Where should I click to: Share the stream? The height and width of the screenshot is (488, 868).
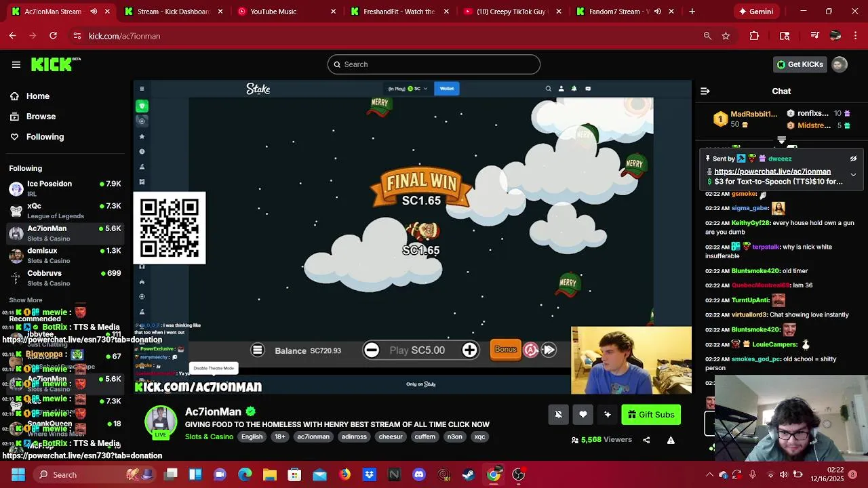coord(646,440)
